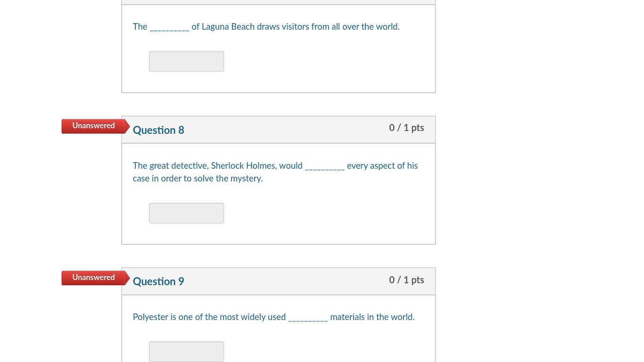Click the blank line in the Sherlock Holmes sentence
The height and width of the screenshot is (362, 644).
point(324,167)
